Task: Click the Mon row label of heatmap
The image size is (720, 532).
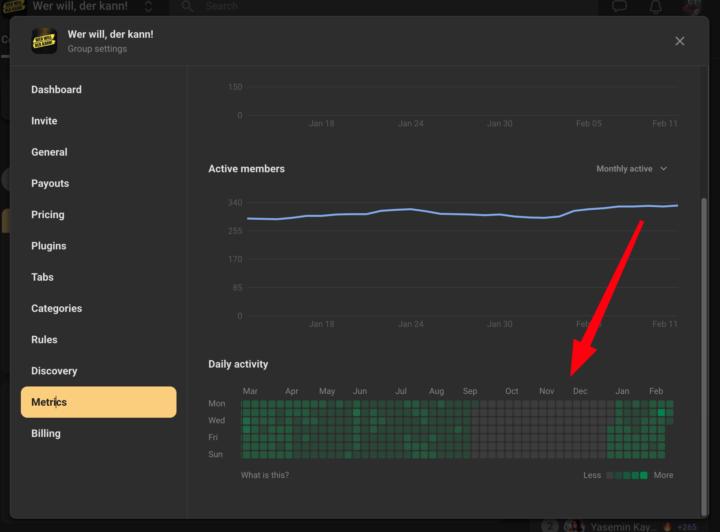Action: click(216, 403)
